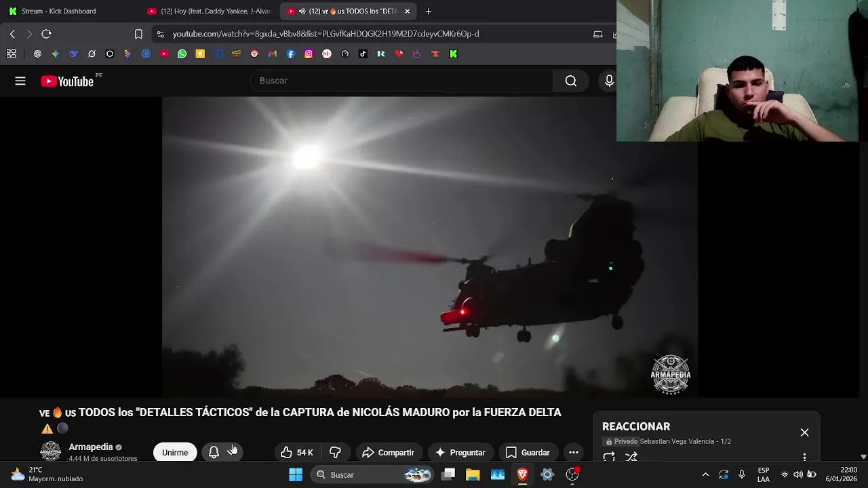
Task: Open the yellow Google Keep bookmark
Action: (x=200, y=54)
